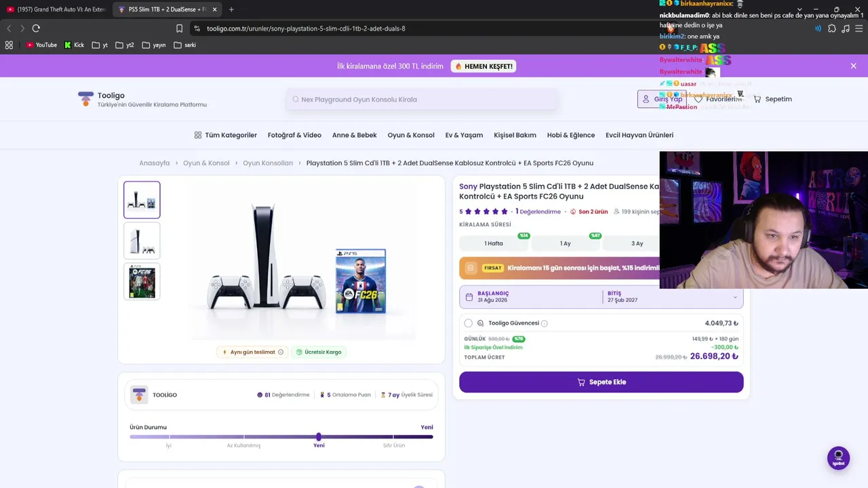This screenshot has height=488, width=868.
Task: Focus the product search input field
Action: point(422,100)
